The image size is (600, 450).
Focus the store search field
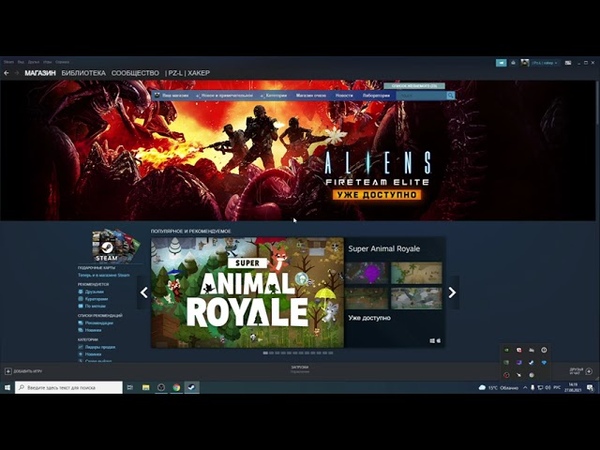(x=421, y=95)
